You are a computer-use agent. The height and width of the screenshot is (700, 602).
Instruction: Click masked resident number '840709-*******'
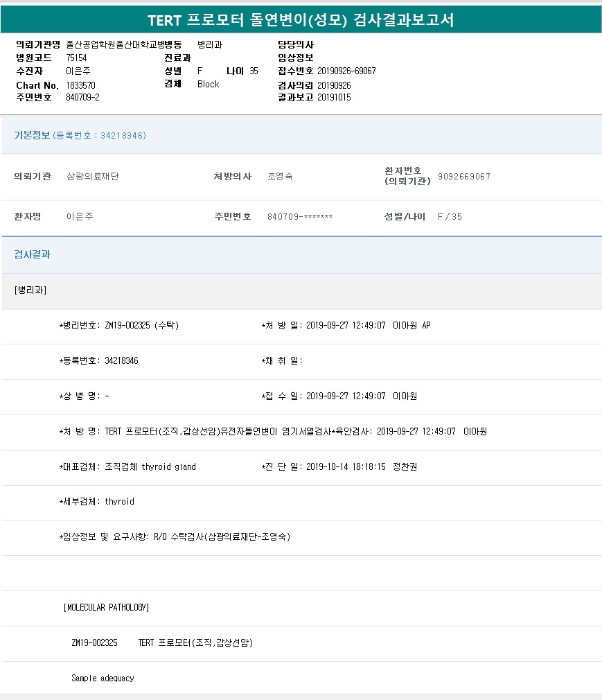coord(300,216)
